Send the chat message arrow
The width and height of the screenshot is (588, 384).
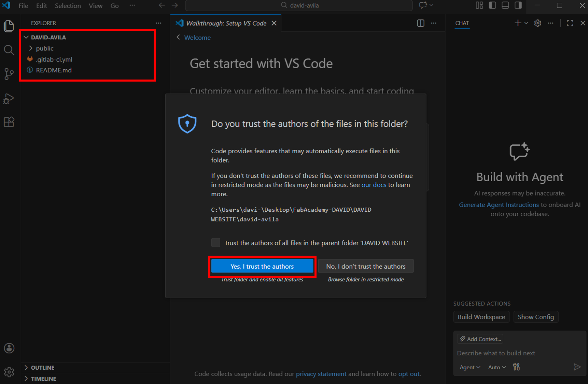coord(577,367)
